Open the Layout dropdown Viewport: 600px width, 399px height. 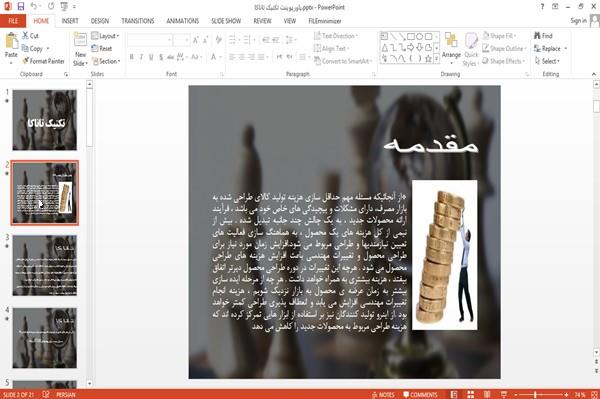(105, 36)
